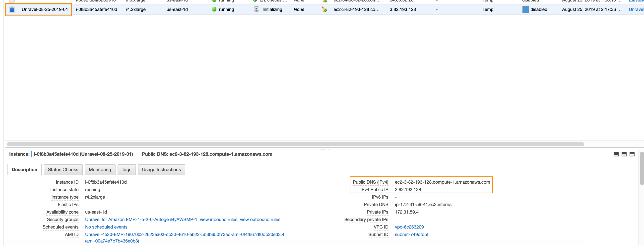Image resolution: width=644 pixels, height=245 pixels.
Task: Click the vertical scrollbar of details pane
Action: [642, 168]
